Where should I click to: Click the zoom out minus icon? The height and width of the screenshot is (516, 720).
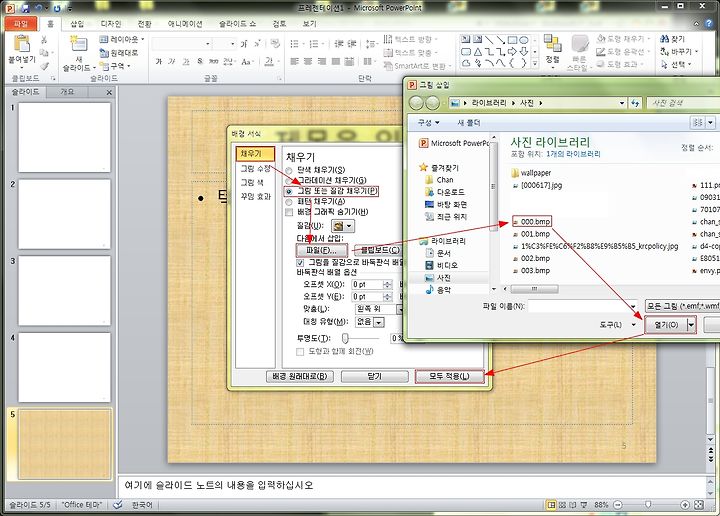pos(618,505)
